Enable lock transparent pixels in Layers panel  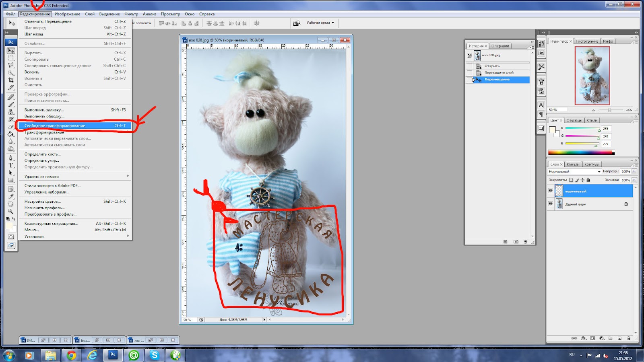(571, 180)
